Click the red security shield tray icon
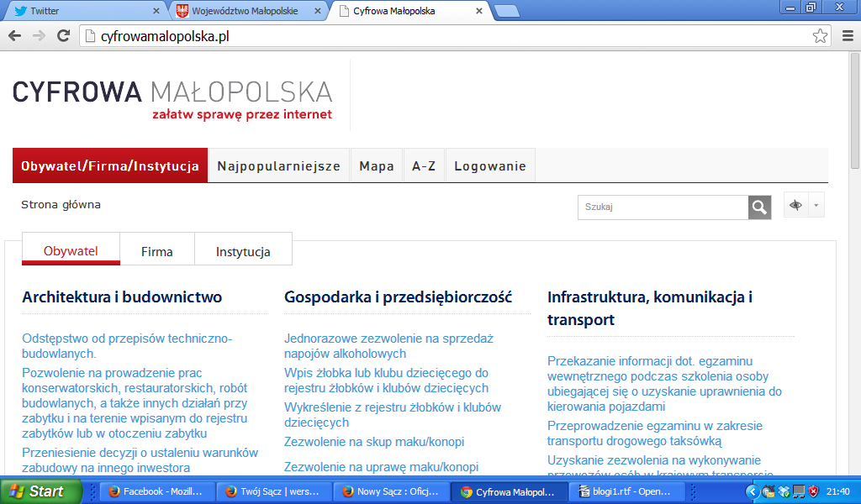 [x=814, y=491]
